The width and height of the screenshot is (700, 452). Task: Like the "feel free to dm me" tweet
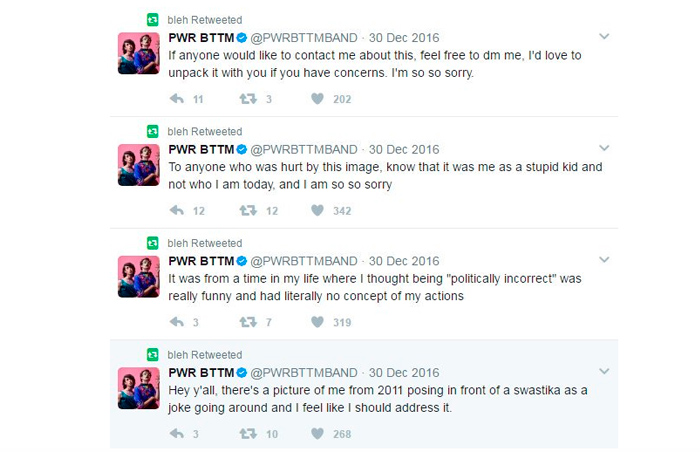pos(317,99)
